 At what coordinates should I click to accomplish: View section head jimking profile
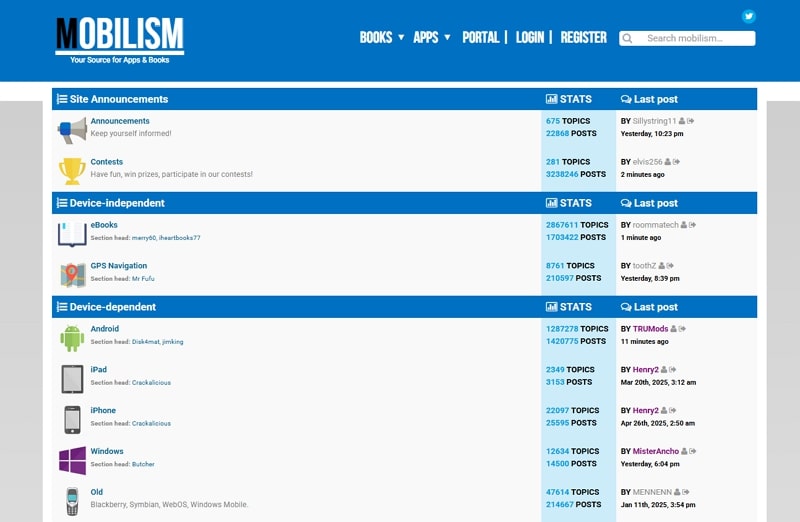click(173, 342)
